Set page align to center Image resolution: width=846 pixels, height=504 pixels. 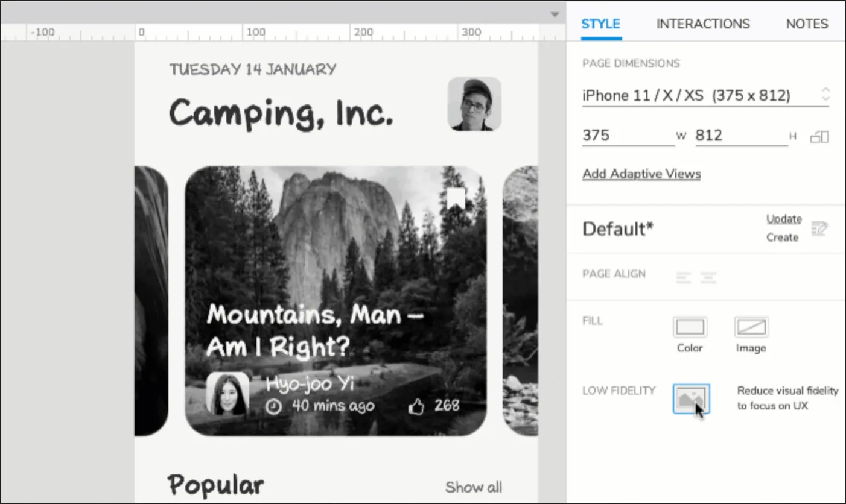coord(708,278)
